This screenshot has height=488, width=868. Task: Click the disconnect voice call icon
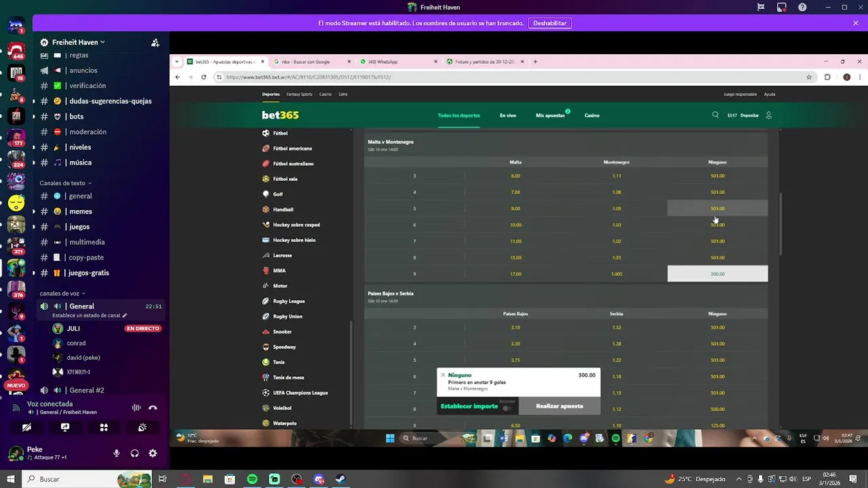[x=153, y=407]
